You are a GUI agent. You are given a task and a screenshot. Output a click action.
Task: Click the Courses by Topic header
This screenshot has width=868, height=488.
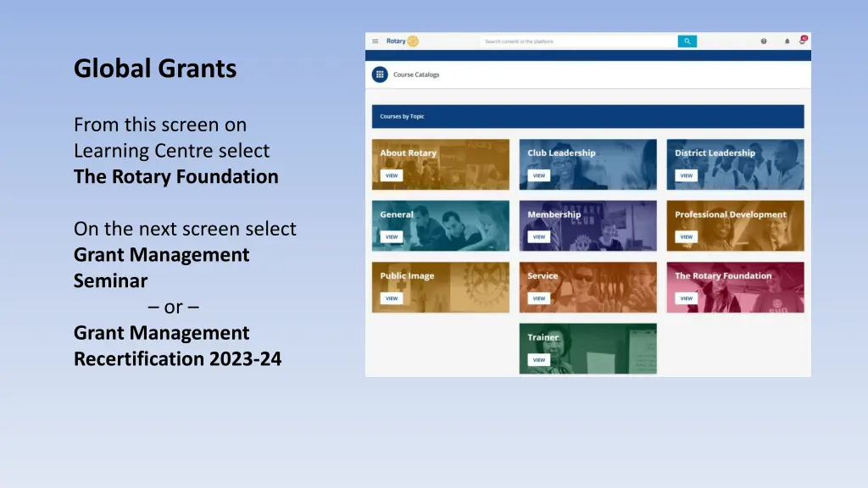point(588,116)
